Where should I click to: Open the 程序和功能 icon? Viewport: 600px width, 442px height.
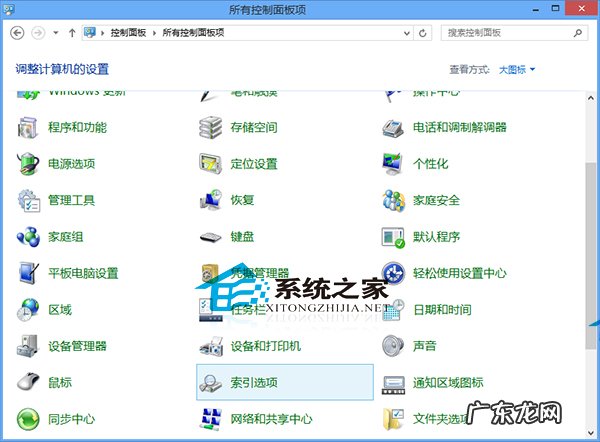(28, 127)
